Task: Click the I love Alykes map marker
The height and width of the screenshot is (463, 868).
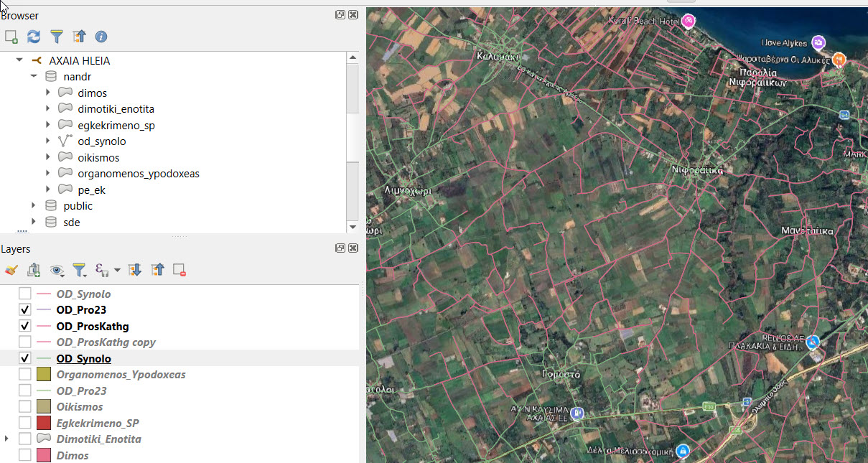Action: (818, 42)
